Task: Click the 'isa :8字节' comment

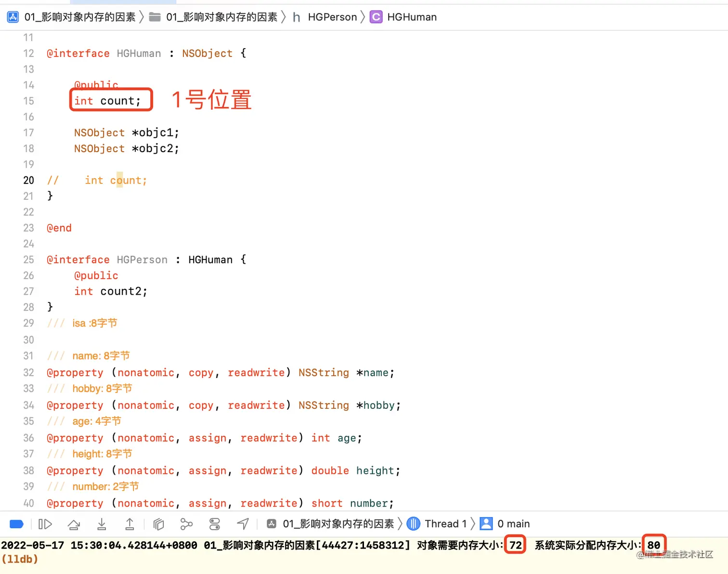Action: click(95, 323)
